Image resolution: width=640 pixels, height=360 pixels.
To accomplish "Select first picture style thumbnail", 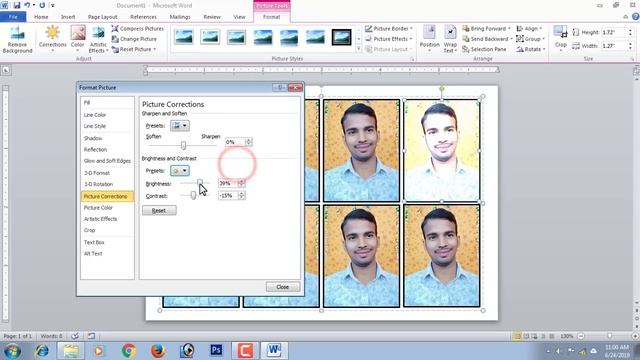I will coord(184,37).
